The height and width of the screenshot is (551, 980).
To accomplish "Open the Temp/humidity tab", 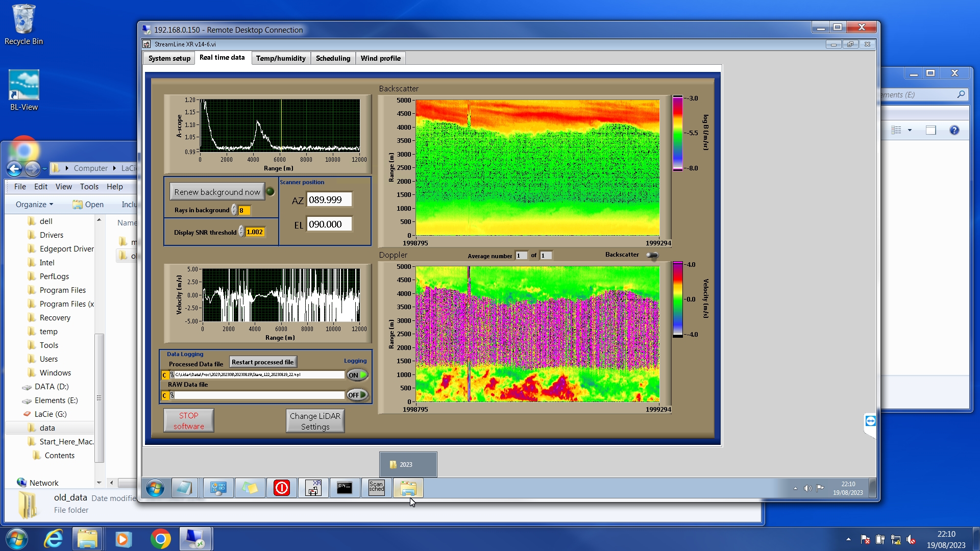I will point(281,58).
